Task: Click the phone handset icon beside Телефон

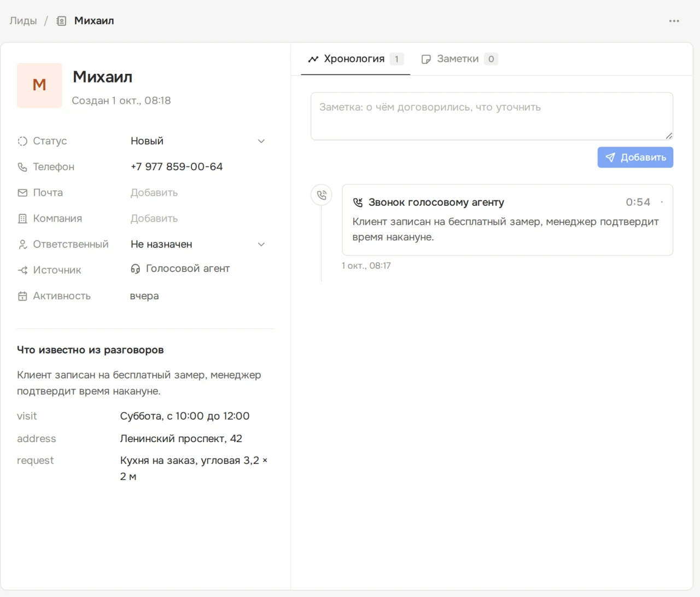Action: coord(22,167)
